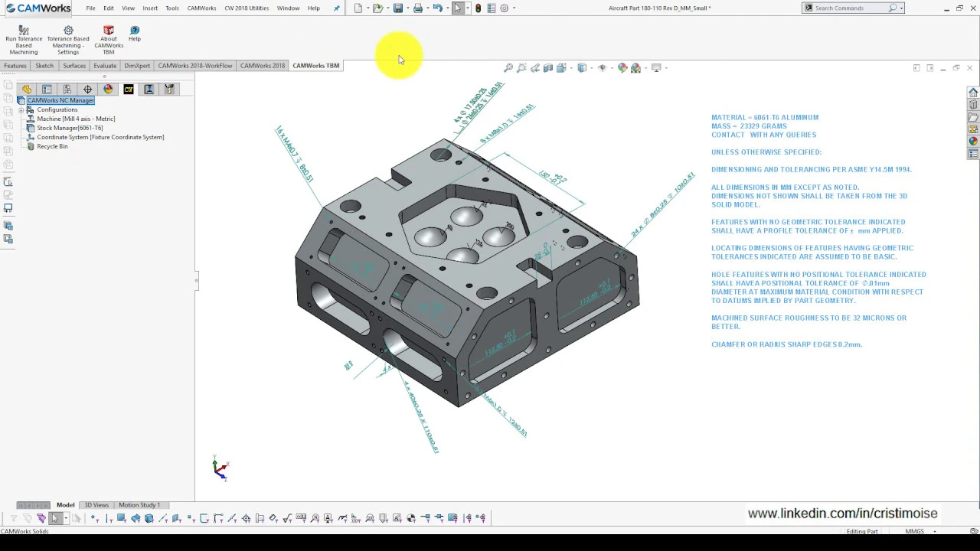Screen dimensions: 980x551
Task: Click the New document icon
Action: click(358, 8)
